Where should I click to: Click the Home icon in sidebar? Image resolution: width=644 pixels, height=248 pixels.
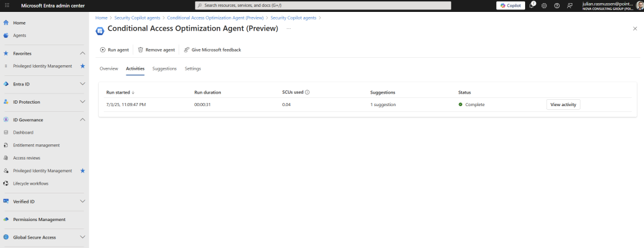coord(6,23)
